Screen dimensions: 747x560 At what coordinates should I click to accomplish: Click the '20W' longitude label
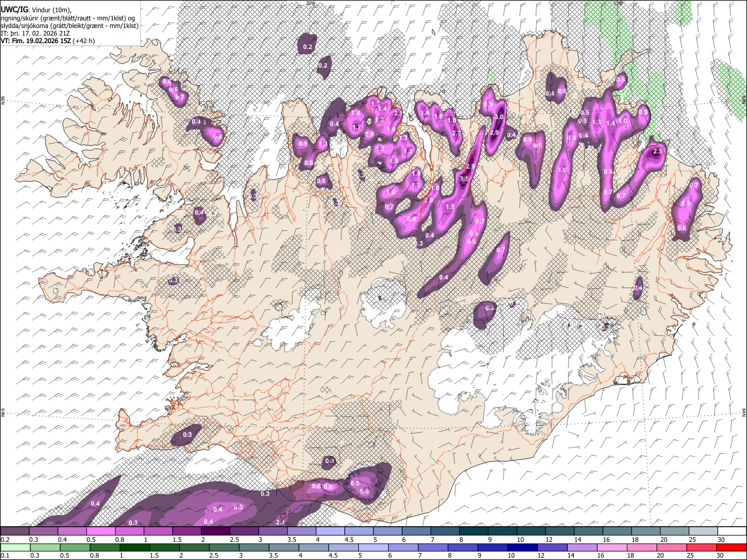310,3
